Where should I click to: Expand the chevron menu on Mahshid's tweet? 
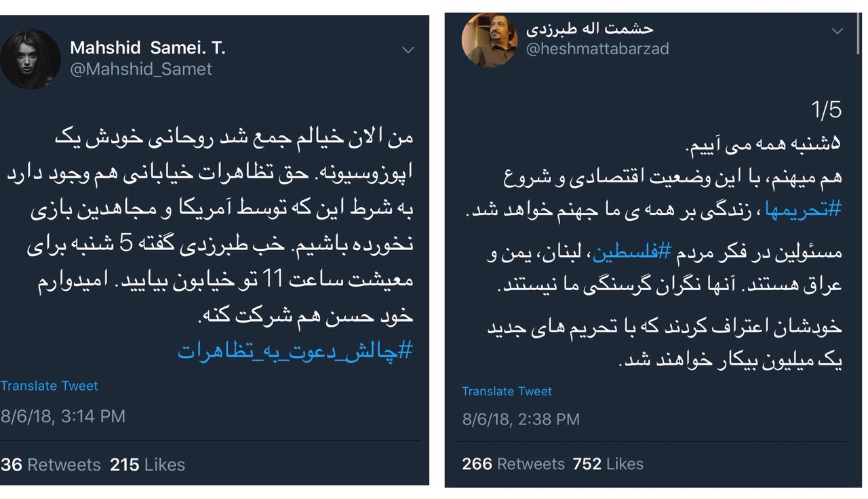[408, 49]
